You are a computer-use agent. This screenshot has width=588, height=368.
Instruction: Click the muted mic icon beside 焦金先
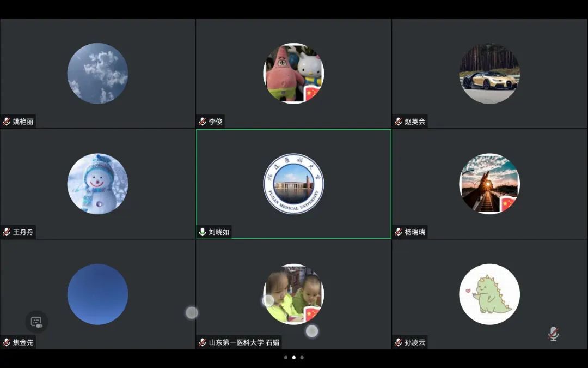(x=7, y=342)
